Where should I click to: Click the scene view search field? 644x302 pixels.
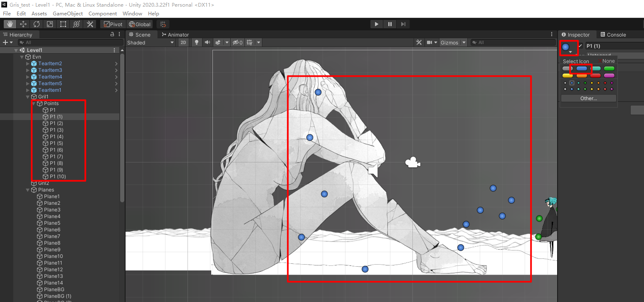513,42
